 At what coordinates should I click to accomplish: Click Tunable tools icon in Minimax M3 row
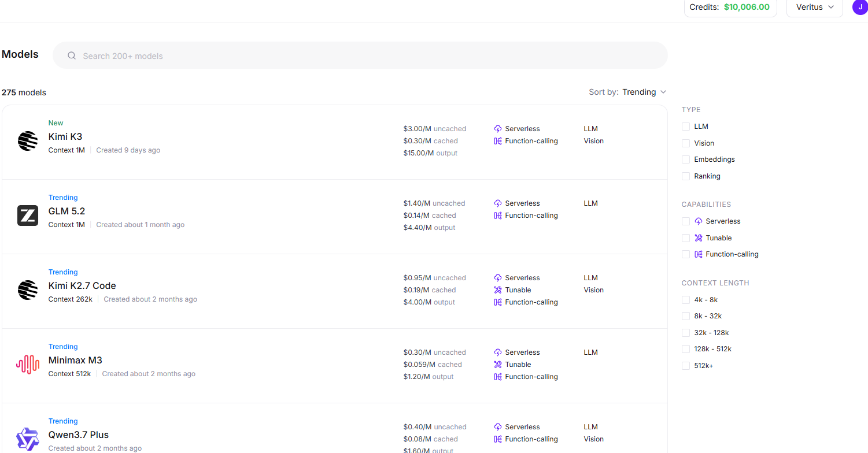[498, 365]
